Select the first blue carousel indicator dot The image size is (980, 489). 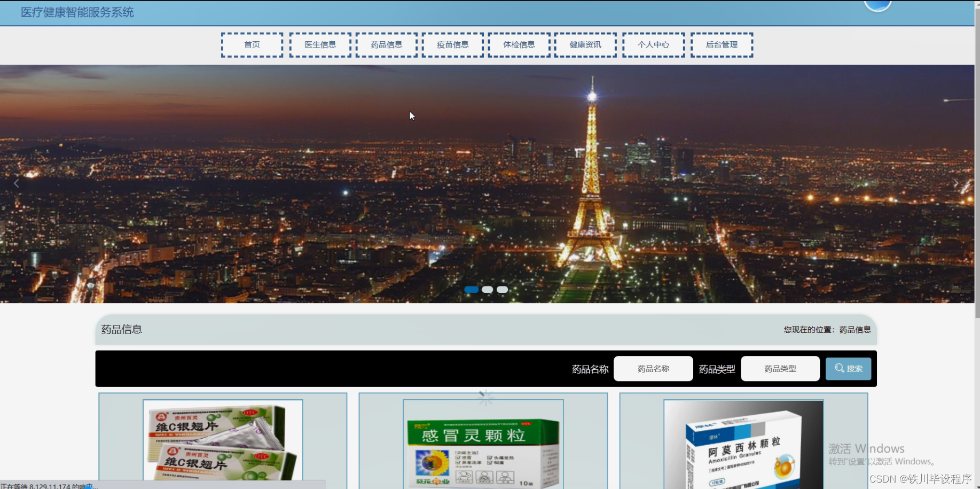(x=472, y=290)
